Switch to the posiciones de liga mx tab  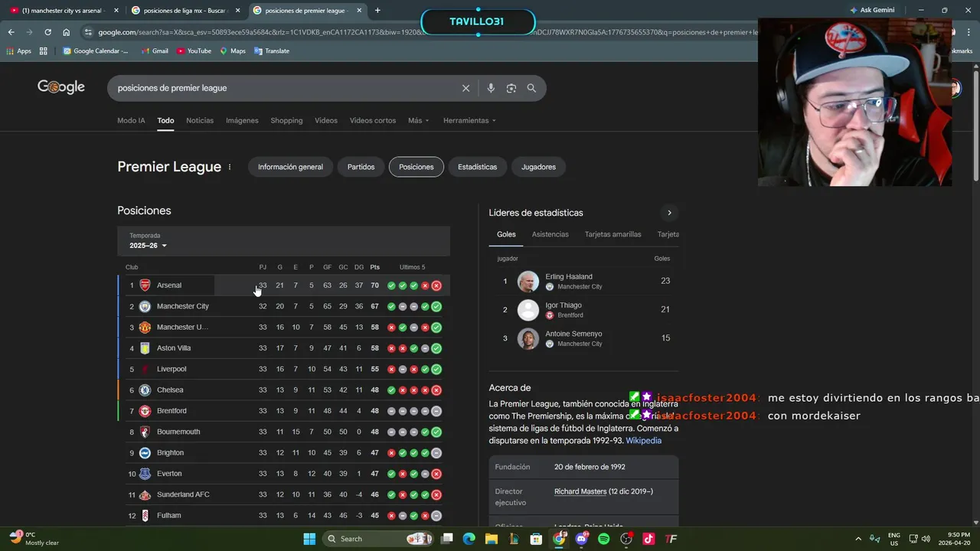[x=185, y=10]
